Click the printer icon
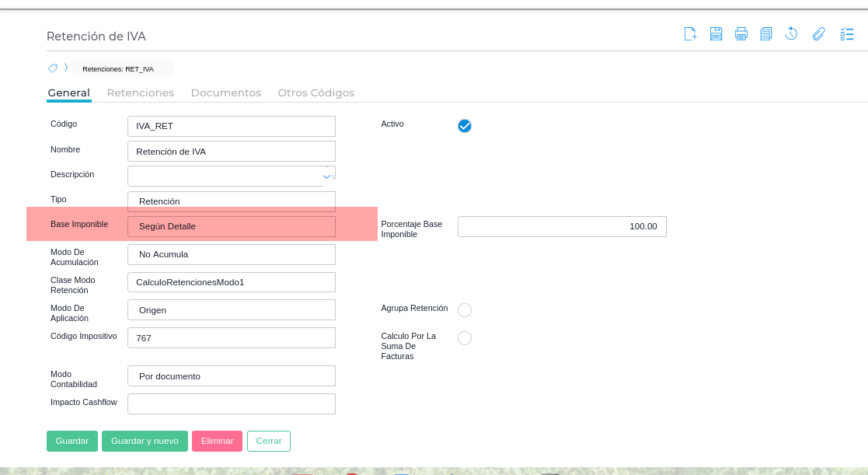The width and height of the screenshot is (868, 475). [x=741, y=33]
